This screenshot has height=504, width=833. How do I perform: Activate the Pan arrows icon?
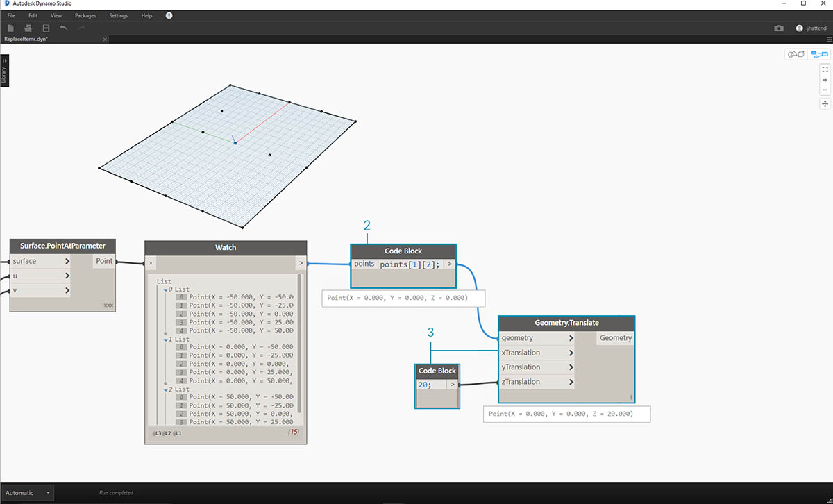click(825, 103)
